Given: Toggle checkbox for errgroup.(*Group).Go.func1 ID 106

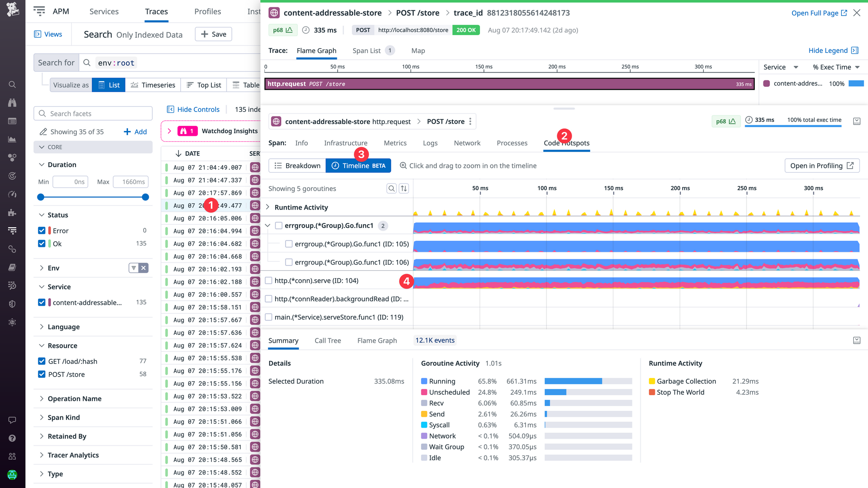Looking at the screenshot, I should point(288,262).
